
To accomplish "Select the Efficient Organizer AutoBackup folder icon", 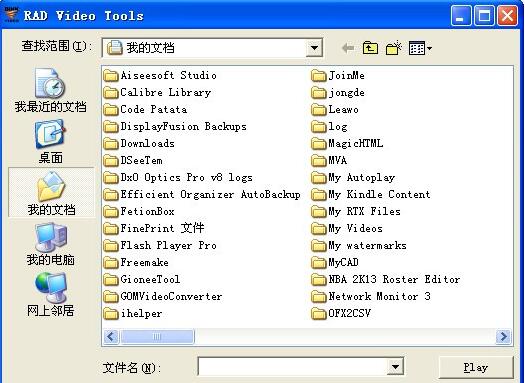I will (111, 195).
